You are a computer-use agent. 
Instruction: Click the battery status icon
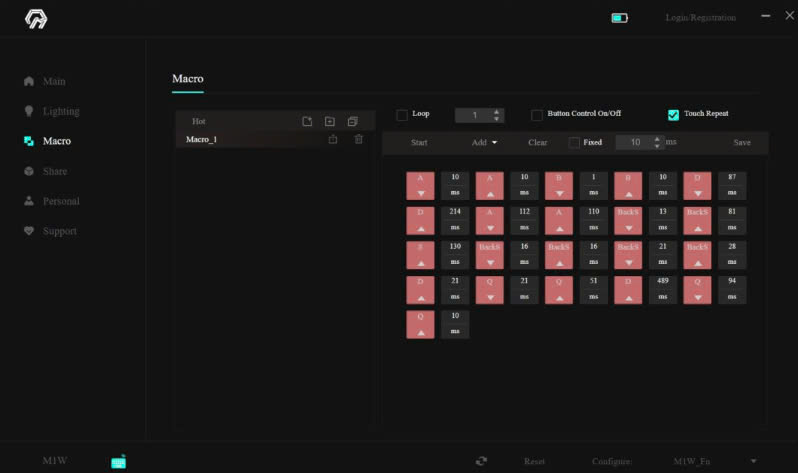pos(619,18)
